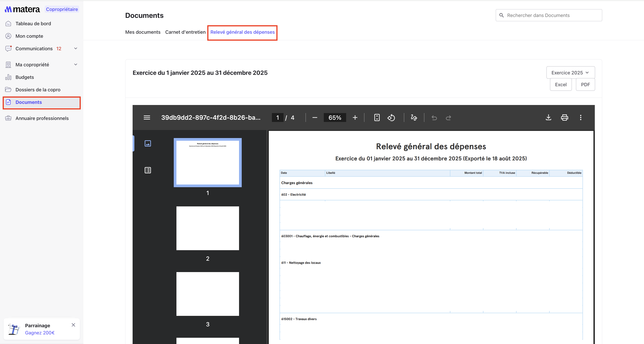
Task: Show the document outline view
Action: point(148,170)
